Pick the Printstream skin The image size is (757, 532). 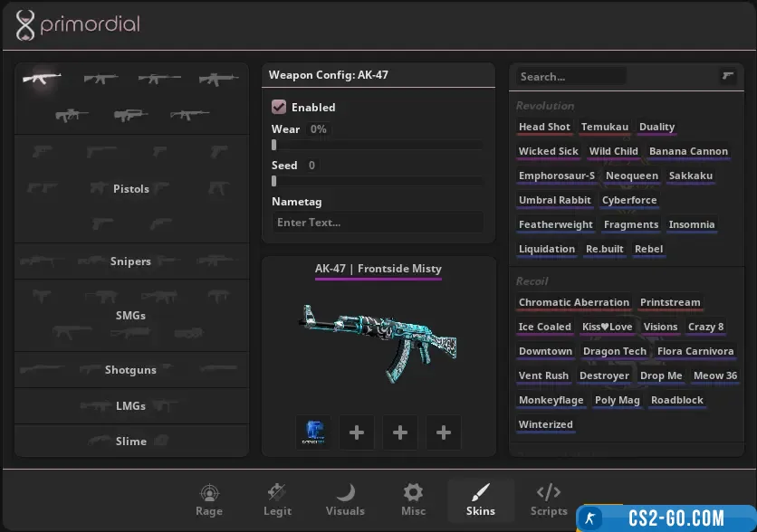click(x=670, y=303)
